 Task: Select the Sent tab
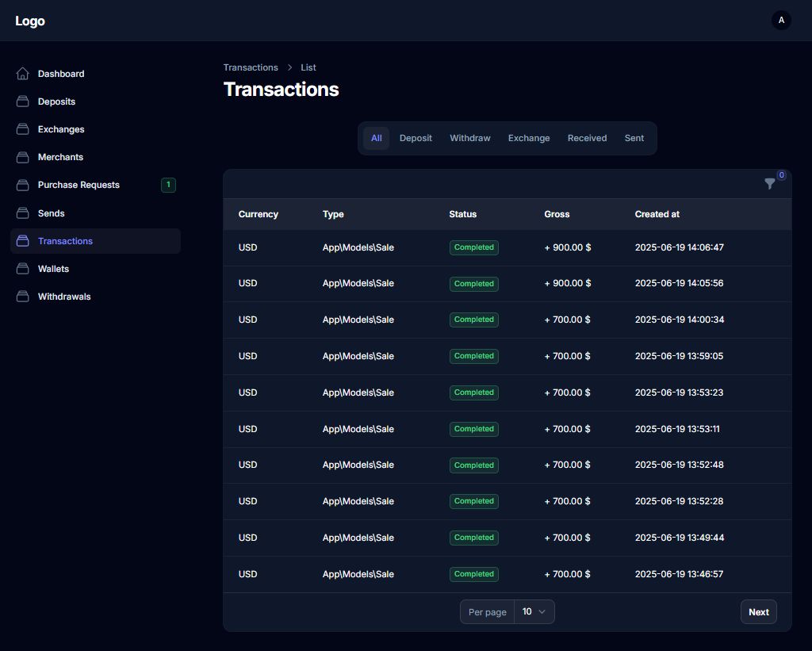click(x=634, y=138)
